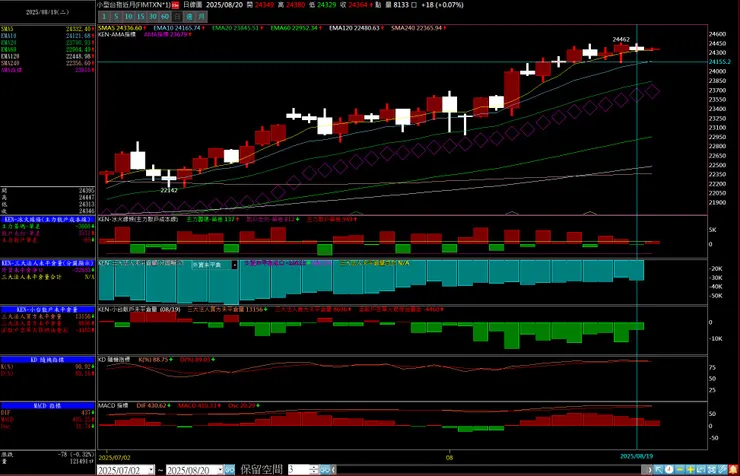Switch to monthly (月) chart period

click(x=202, y=17)
